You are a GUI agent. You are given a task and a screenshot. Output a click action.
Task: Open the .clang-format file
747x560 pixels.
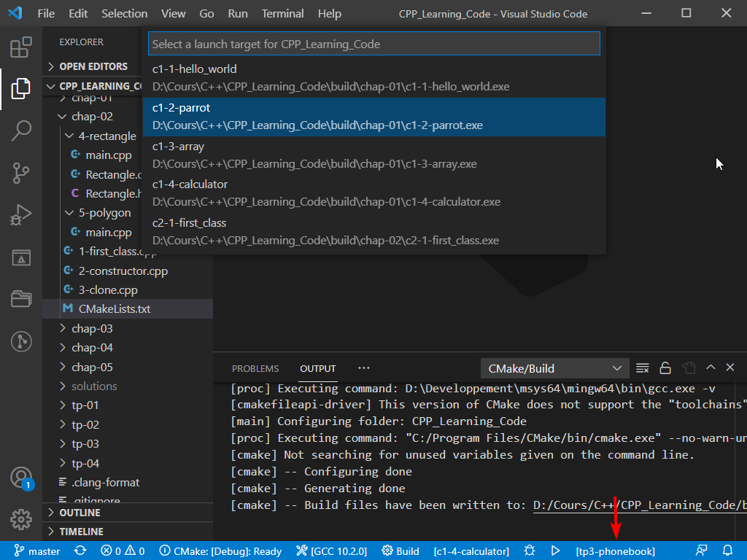point(128,483)
